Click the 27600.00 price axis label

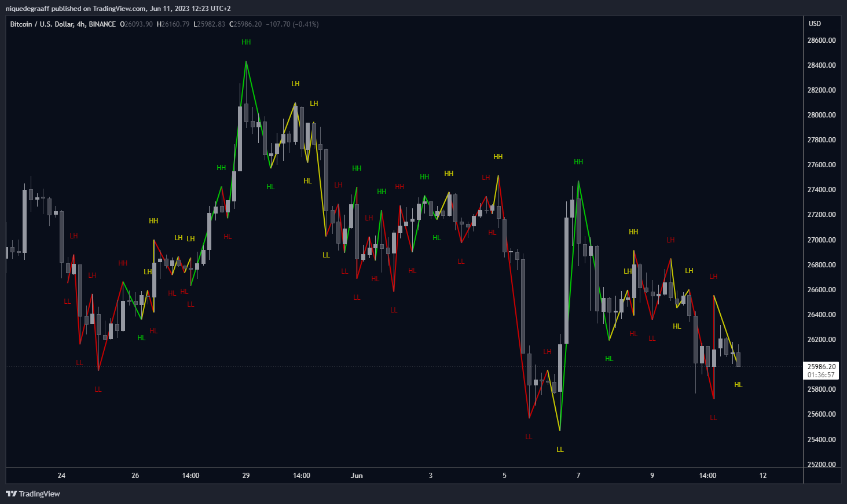(x=822, y=165)
